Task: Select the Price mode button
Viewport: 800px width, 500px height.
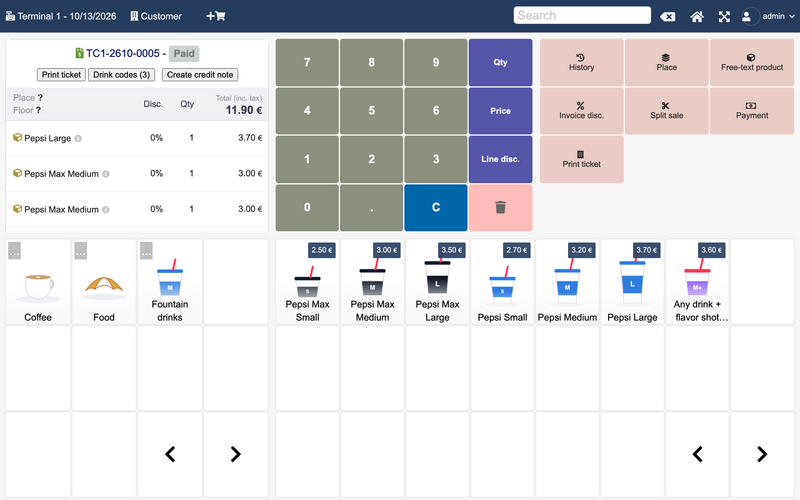Action: point(501,110)
